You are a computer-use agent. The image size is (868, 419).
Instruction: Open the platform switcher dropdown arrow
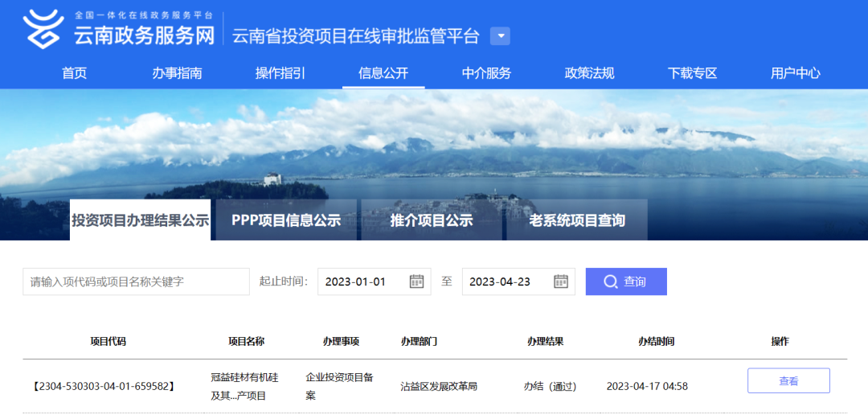(501, 36)
